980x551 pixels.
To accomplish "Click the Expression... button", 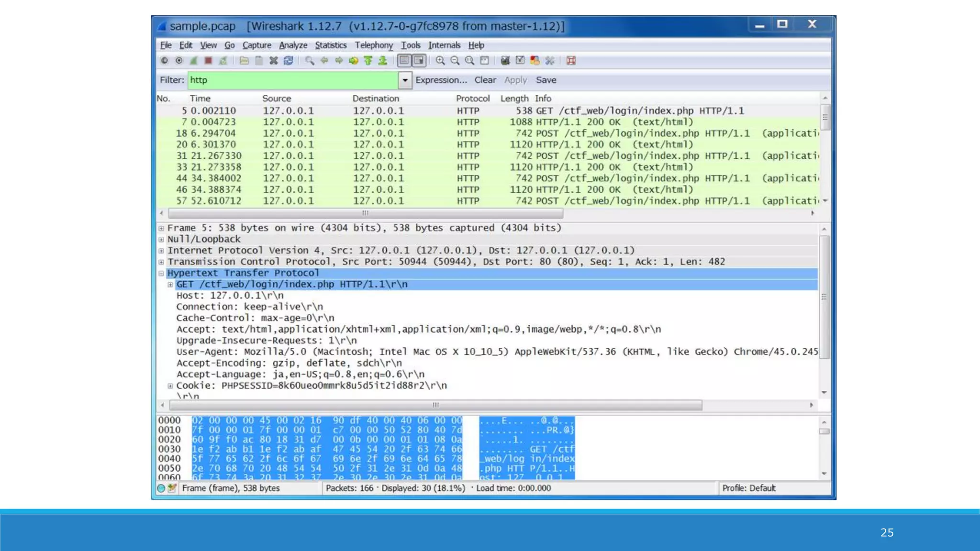I will [441, 80].
